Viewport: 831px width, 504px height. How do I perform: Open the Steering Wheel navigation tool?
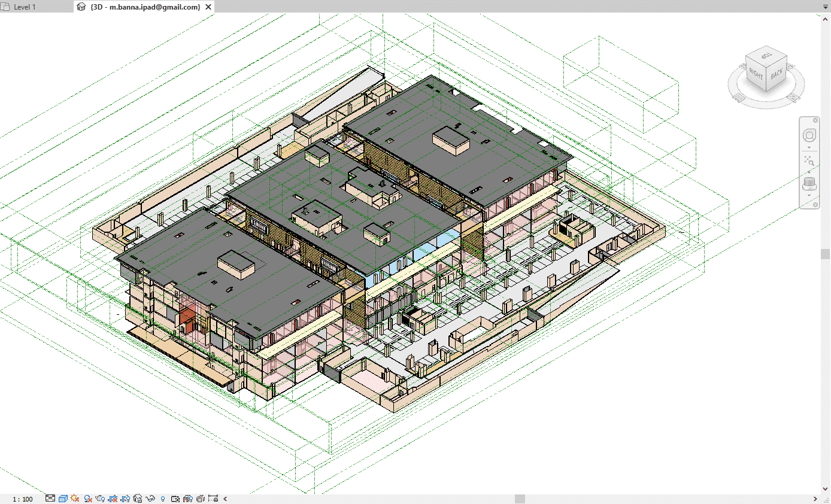pos(809,135)
